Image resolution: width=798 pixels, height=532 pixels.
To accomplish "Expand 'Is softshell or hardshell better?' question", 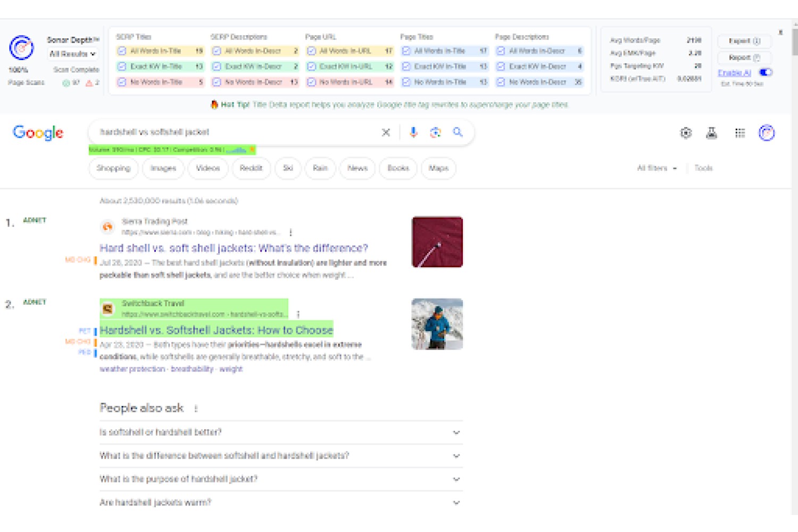I will click(x=281, y=433).
